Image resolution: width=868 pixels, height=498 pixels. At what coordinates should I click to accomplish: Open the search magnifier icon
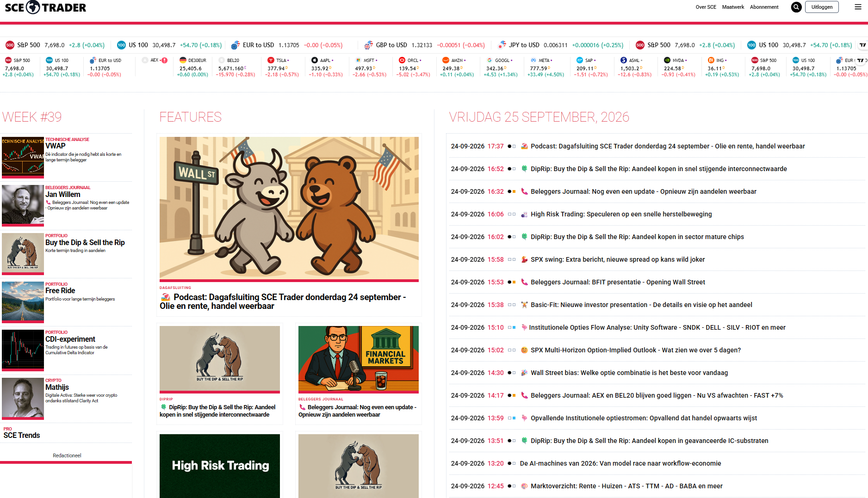point(796,7)
